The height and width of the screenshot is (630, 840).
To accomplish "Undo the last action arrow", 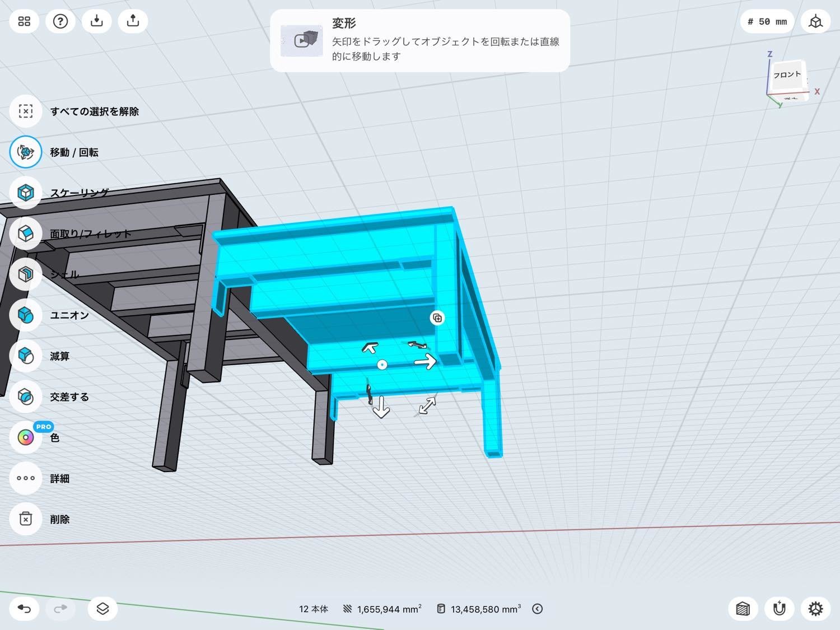I will click(x=24, y=609).
